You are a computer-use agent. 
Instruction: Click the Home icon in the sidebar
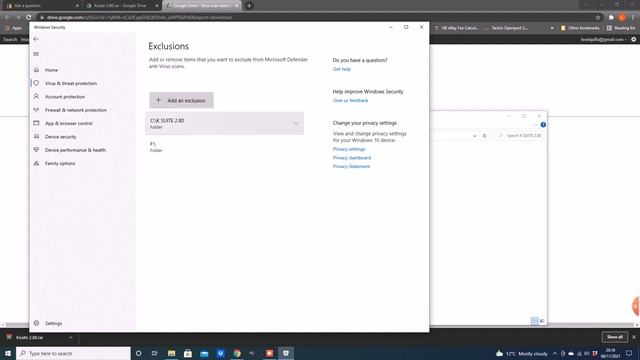[x=36, y=70]
